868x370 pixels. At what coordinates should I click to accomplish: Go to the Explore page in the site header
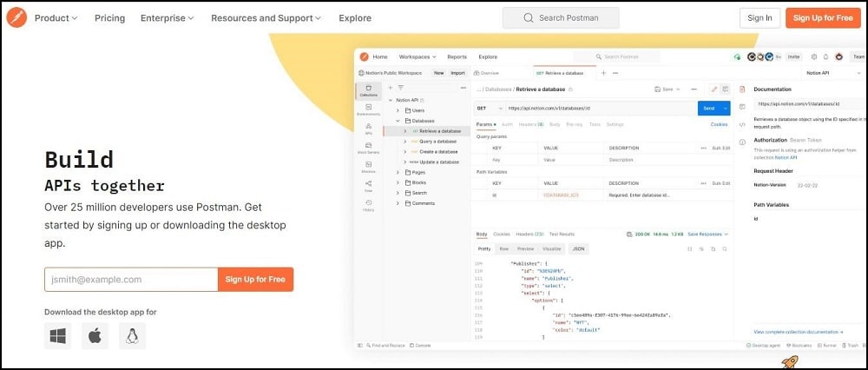[x=355, y=18]
